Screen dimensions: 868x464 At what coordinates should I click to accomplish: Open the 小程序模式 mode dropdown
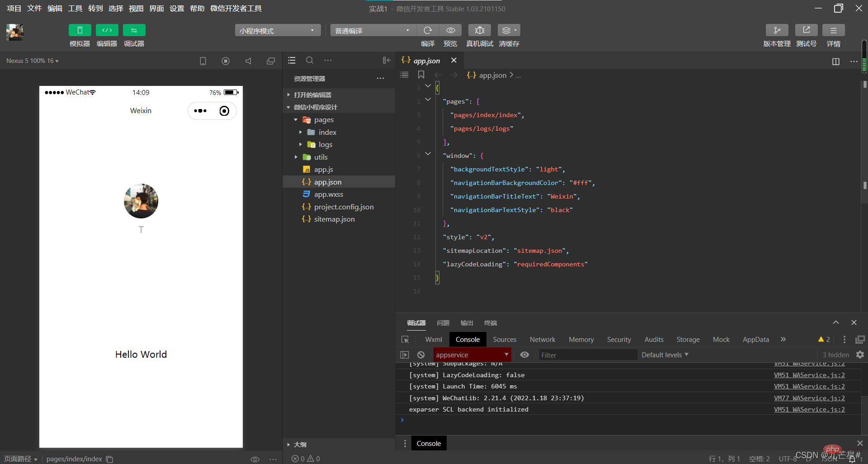[x=277, y=30]
